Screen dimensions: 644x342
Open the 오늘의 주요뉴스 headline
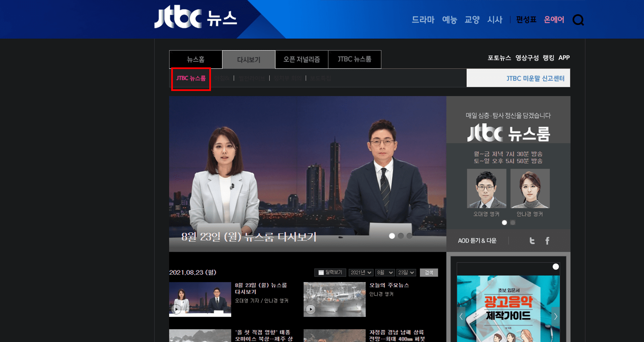pyautogui.click(x=389, y=285)
